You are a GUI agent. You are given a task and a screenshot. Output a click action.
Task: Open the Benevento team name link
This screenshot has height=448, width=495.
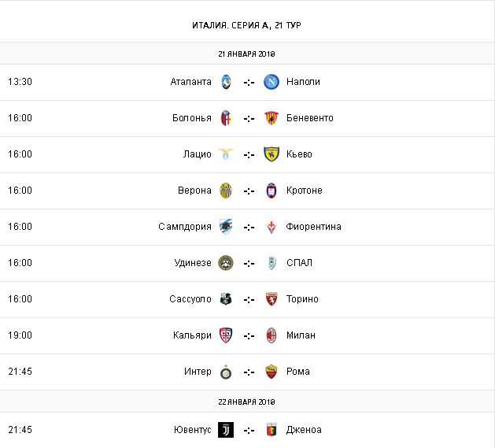[x=310, y=118]
